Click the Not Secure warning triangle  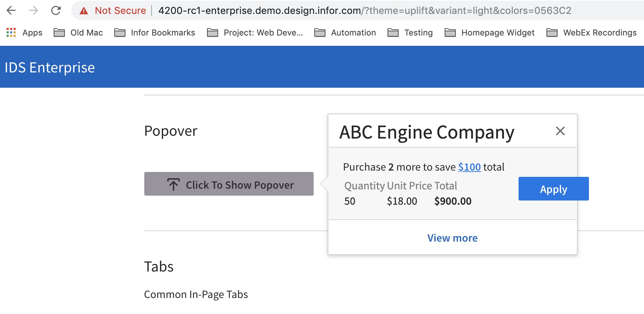84,11
